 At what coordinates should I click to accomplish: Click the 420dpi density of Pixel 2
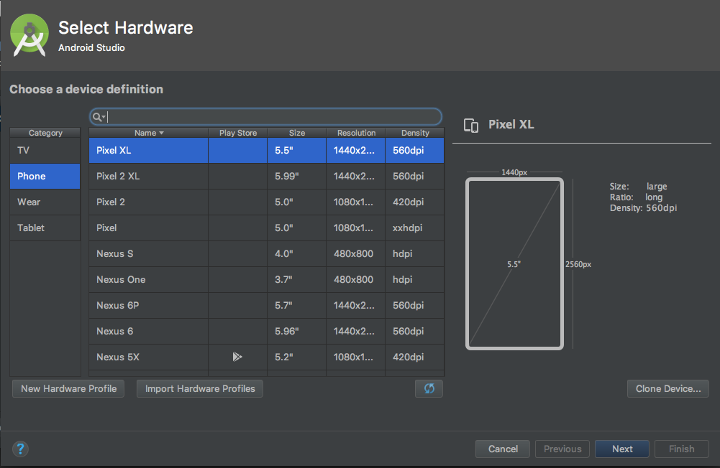[x=415, y=202]
